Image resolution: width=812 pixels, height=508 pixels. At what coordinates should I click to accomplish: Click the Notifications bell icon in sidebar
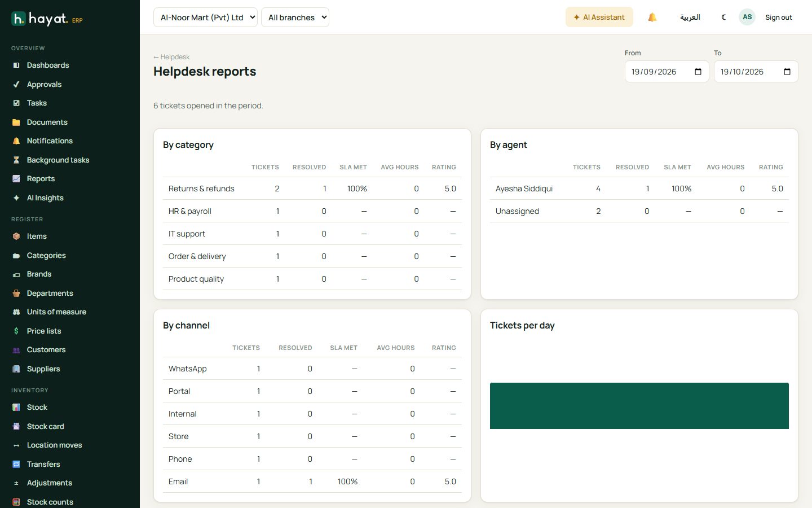(16, 141)
